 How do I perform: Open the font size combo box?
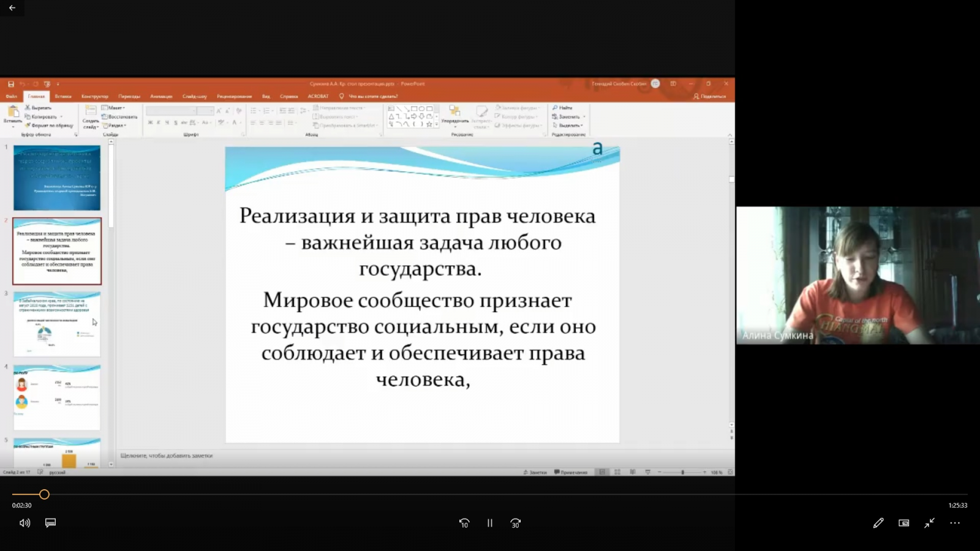tap(206, 111)
